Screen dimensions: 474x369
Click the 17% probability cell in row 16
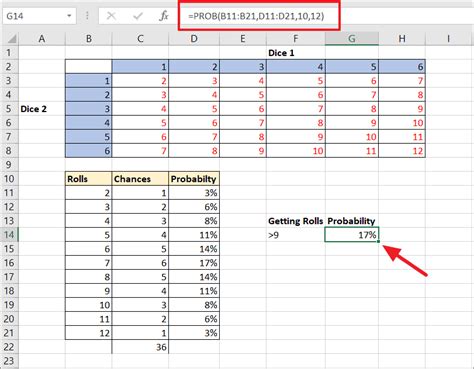[x=194, y=263]
